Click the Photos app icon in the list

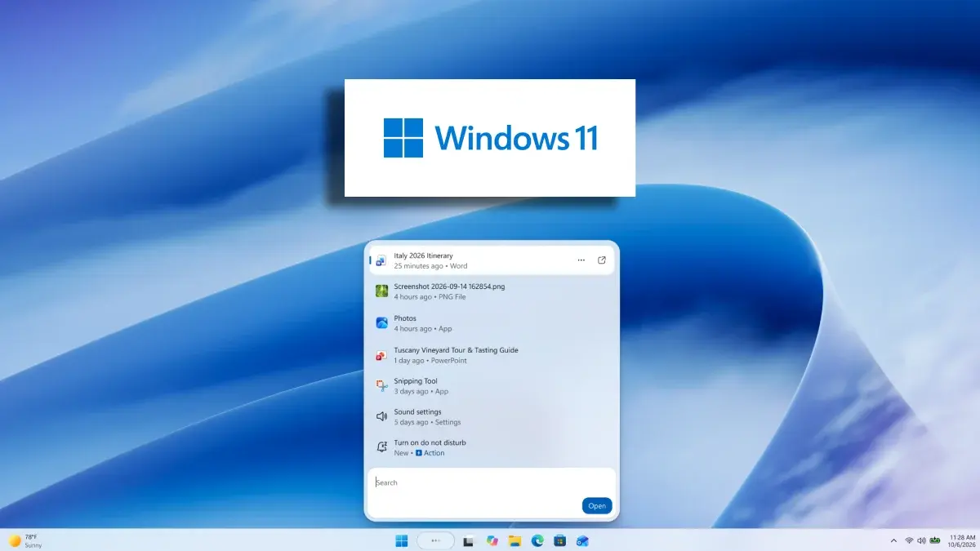pos(381,323)
